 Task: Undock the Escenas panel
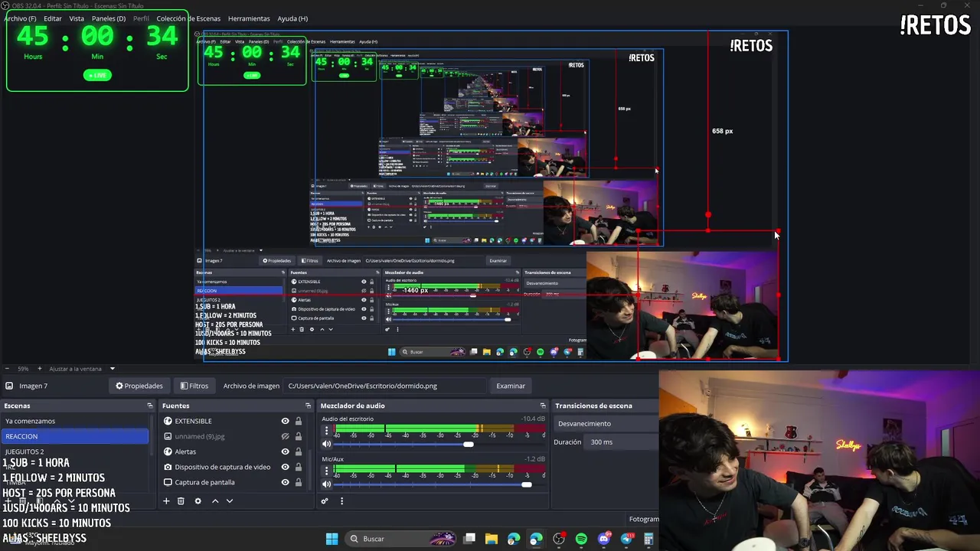(150, 406)
